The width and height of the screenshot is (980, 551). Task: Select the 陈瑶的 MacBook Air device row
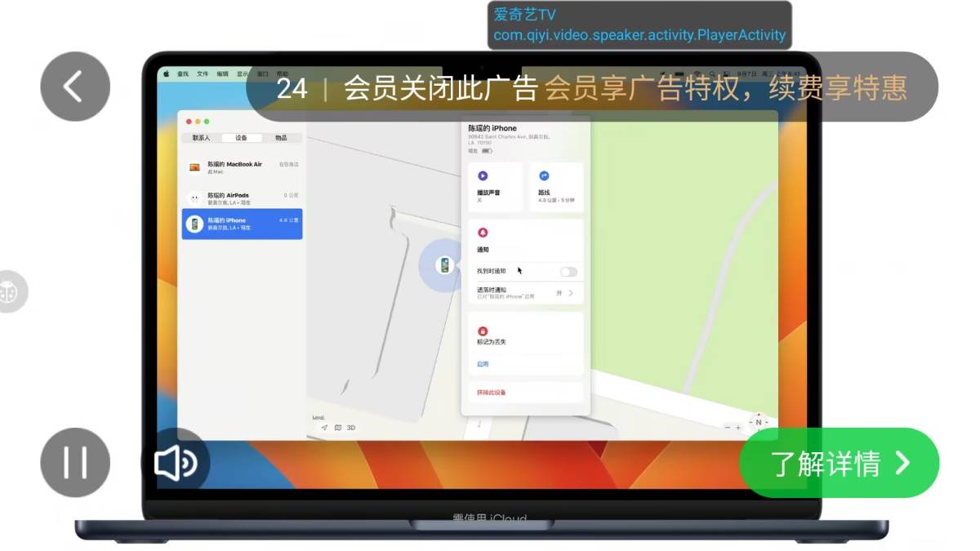(242, 167)
